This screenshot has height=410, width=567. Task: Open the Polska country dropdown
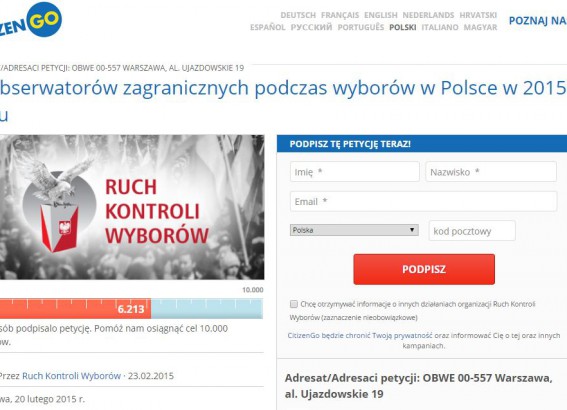[354, 230]
